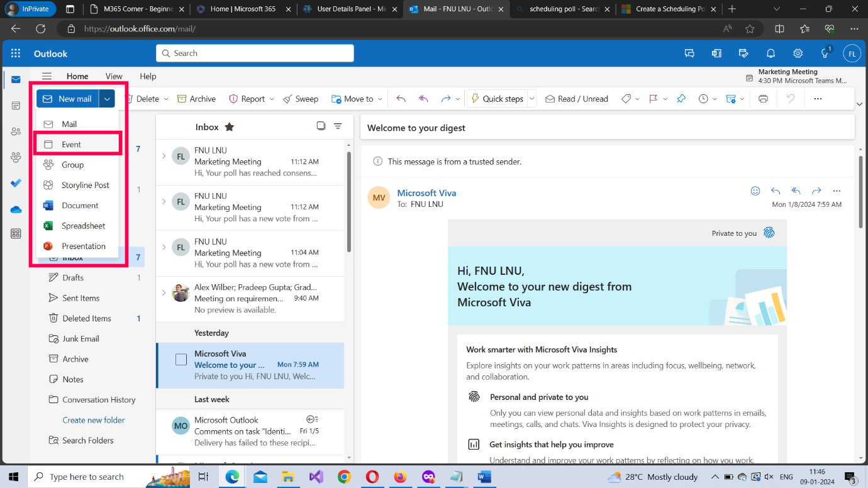The width and height of the screenshot is (868, 488).
Task: Open the Teams chat icon in header
Action: [x=689, y=53]
